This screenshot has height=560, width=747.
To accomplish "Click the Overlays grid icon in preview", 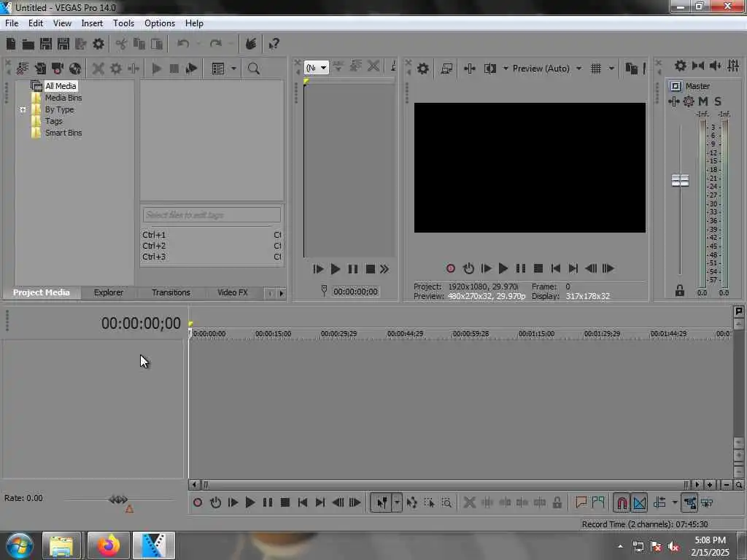I will click(x=595, y=69).
